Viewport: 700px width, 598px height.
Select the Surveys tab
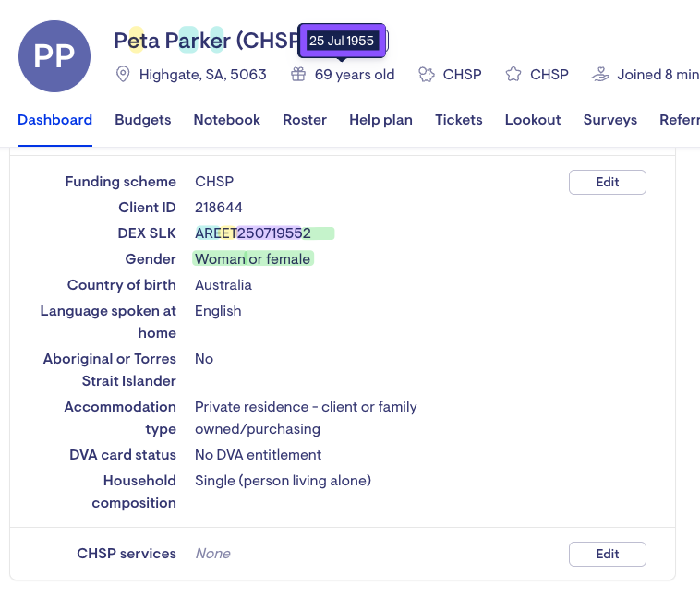(610, 120)
